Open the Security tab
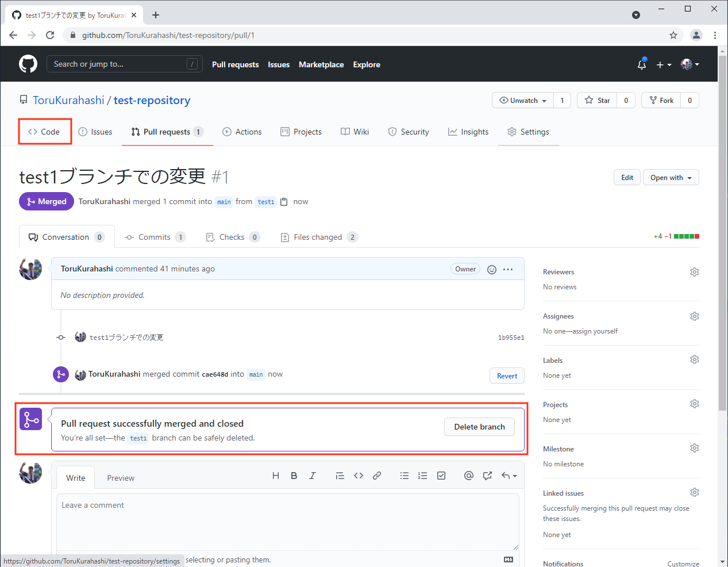The image size is (728, 567). coord(409,132)
